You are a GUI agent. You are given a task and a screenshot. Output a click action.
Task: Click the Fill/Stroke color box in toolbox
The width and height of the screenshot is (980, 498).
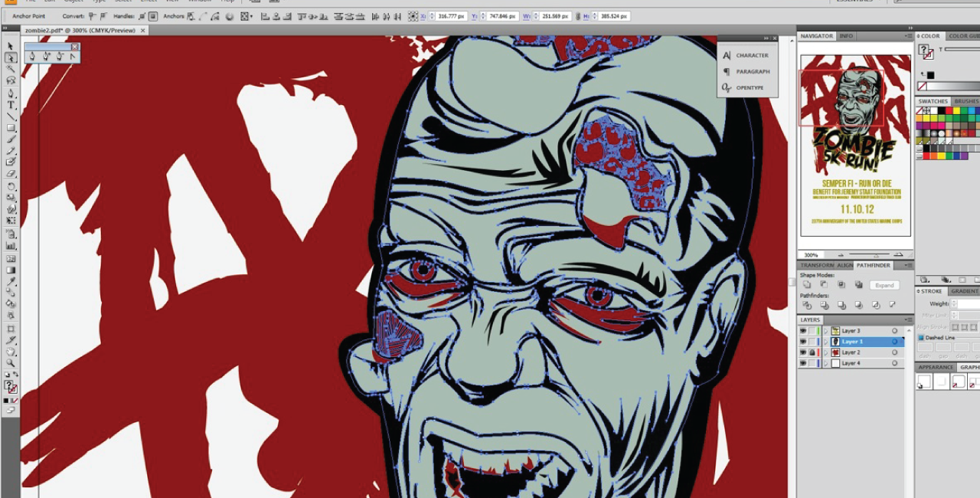(x=11, y=386)
